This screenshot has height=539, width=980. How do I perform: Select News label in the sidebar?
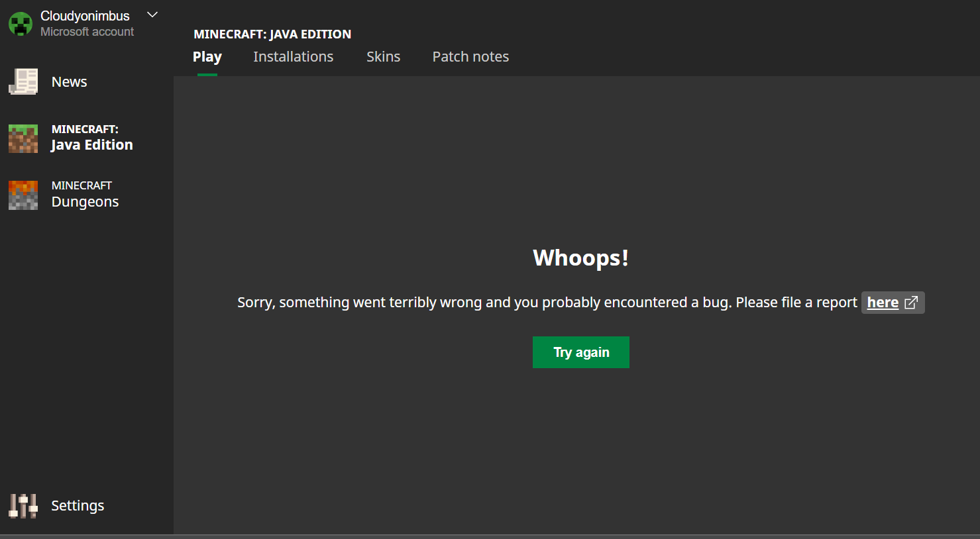tap(70, 82)
